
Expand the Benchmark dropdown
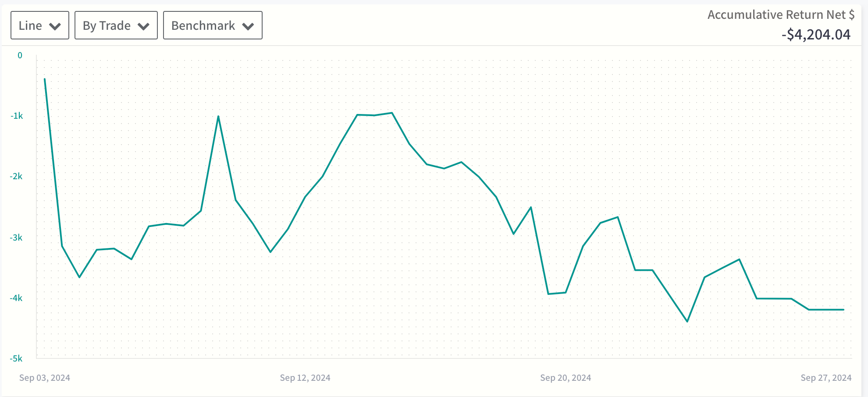[x=213, y=25]
